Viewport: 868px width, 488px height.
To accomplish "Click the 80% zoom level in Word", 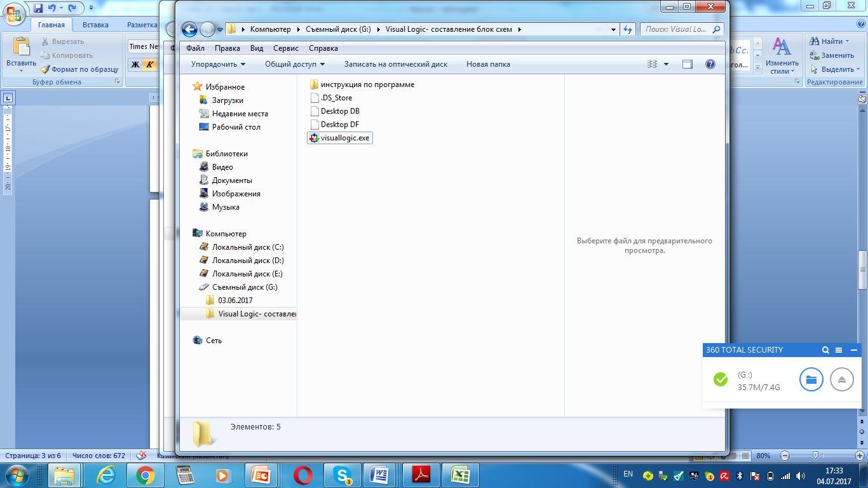I will pos(764,456).
